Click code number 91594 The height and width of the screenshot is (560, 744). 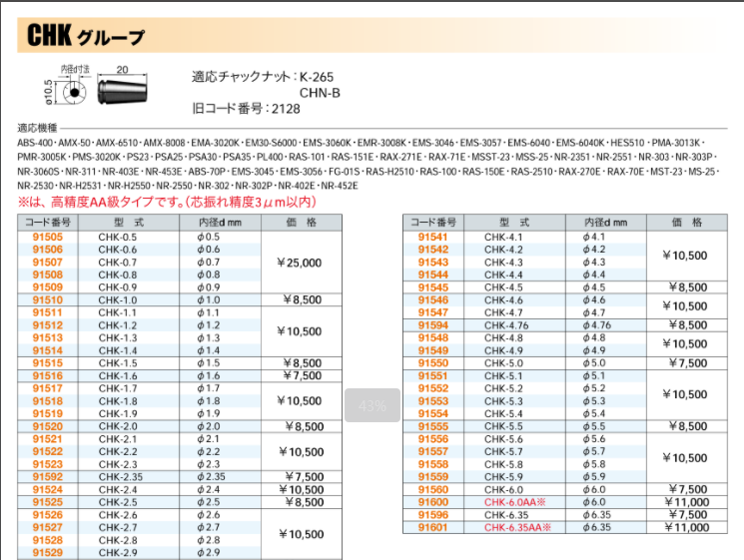432,325
